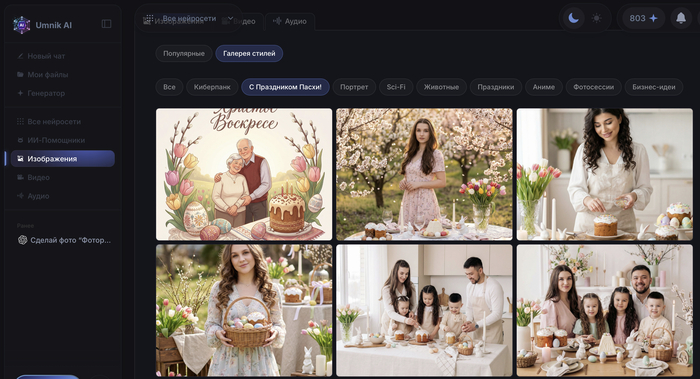Collapse the sidebar with the panel icon
This screenshot has width=700, height=379.
click(x=106, y=24)
